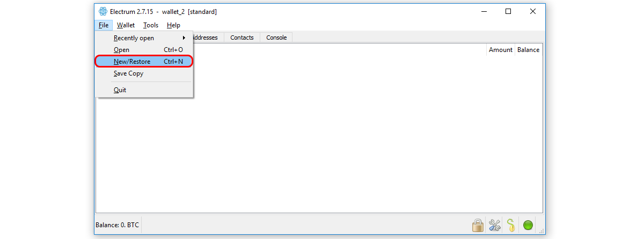Open network settings via green circle

point(528,225)
